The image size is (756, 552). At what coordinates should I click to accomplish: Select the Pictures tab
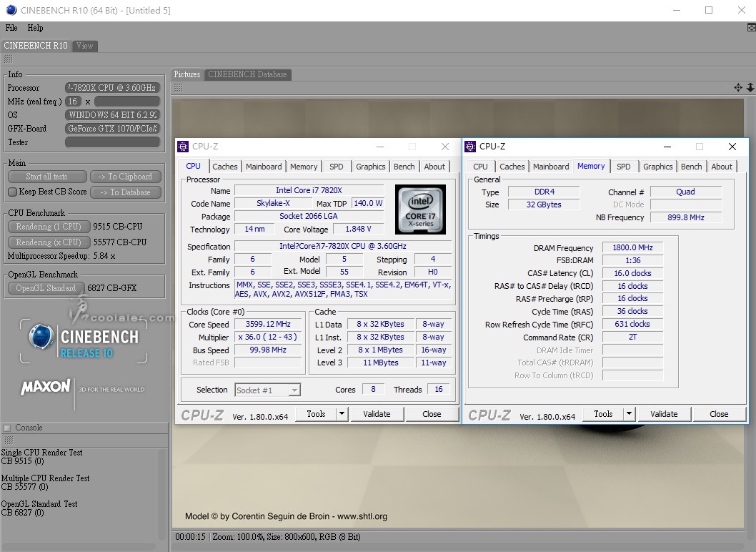[187, 74]
